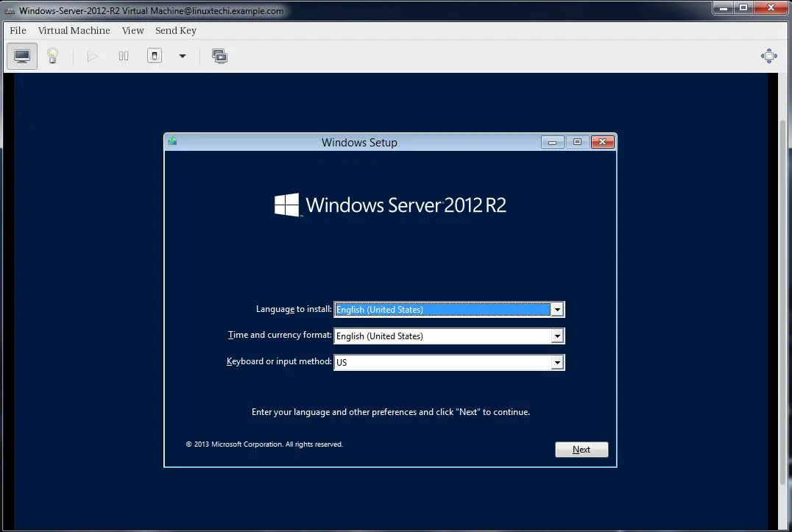Open the View menu
Screen dimensions: 792x532
coord(132,30)
